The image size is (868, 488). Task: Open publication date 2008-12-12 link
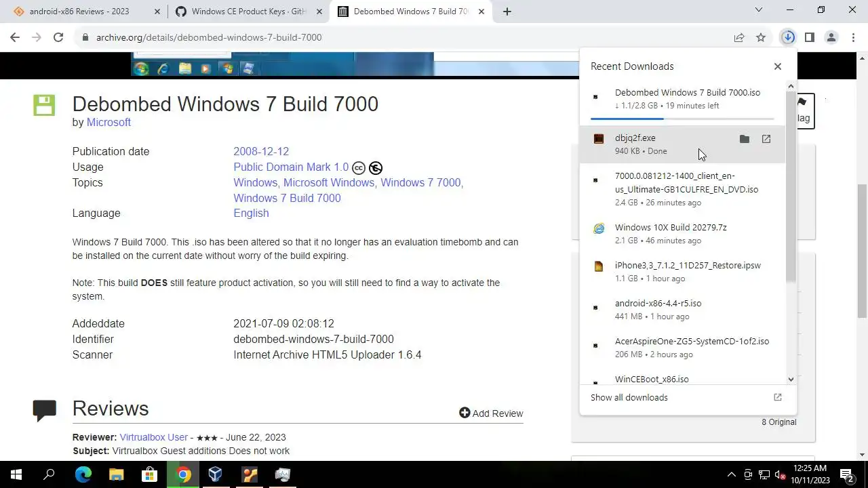coord(261,151)
